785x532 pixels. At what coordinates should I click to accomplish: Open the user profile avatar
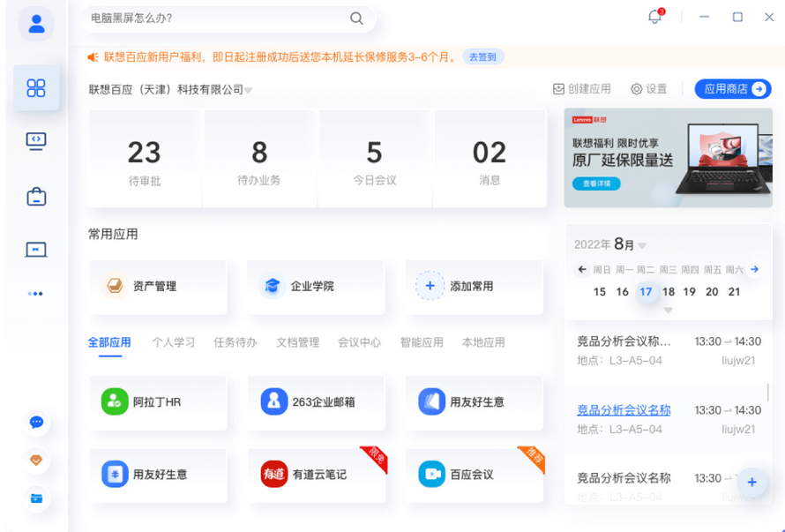pos(36,24)
